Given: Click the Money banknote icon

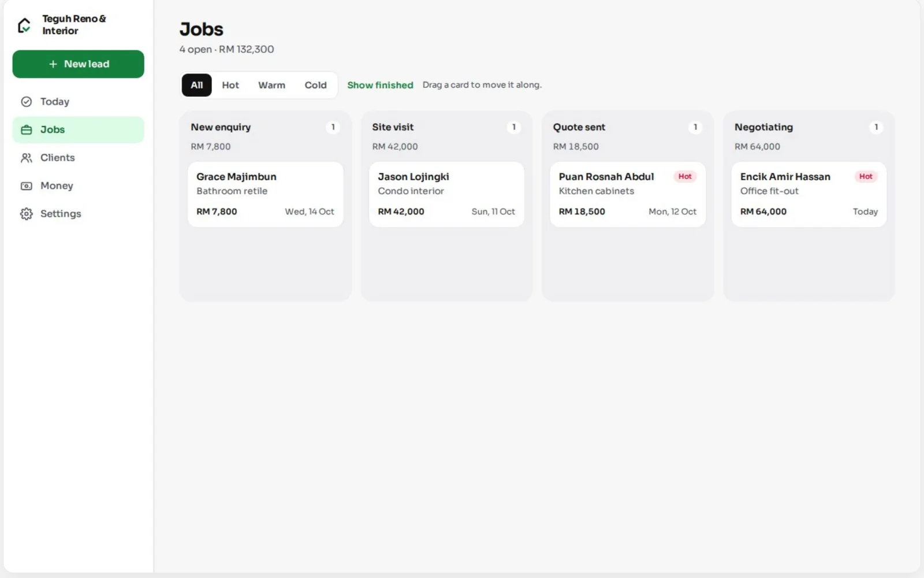Looking at the screenshot, I should (x=27, y=186).
